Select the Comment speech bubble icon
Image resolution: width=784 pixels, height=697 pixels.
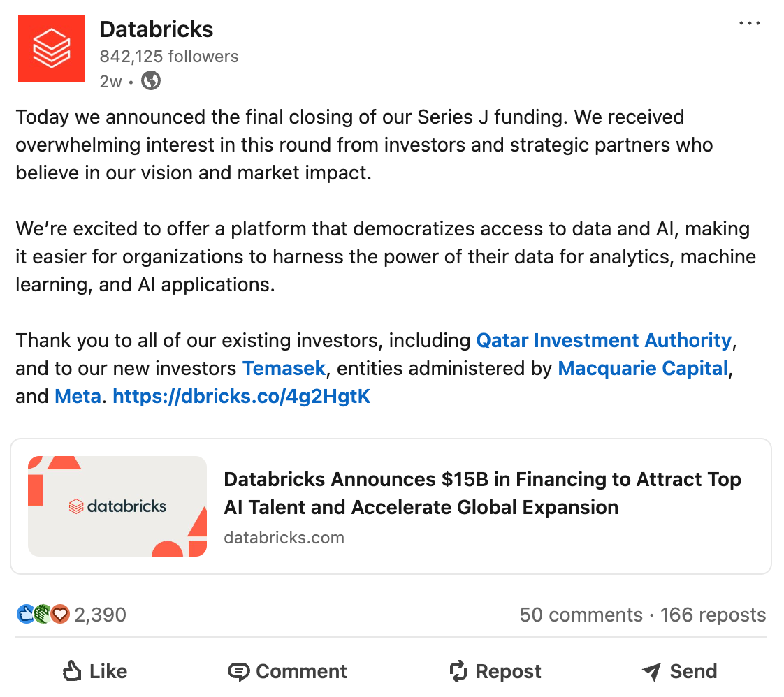pyautogui.click(x=240, y=671)
